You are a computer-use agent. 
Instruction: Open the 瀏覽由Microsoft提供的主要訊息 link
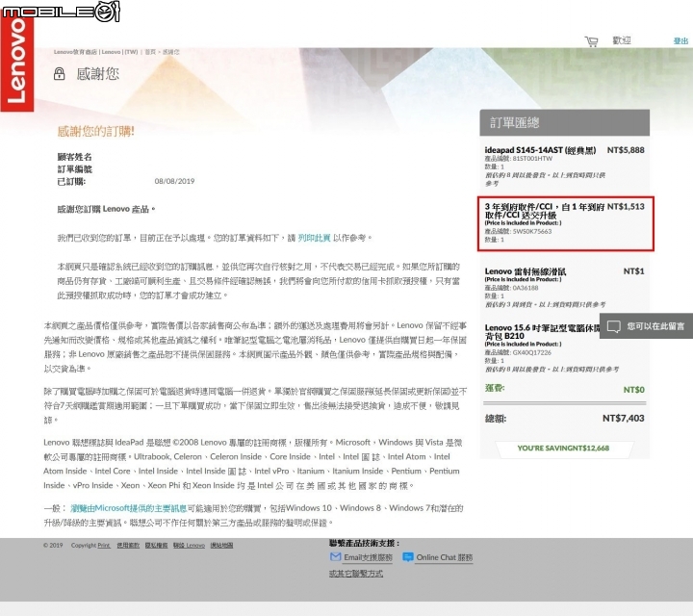(129, 508)
